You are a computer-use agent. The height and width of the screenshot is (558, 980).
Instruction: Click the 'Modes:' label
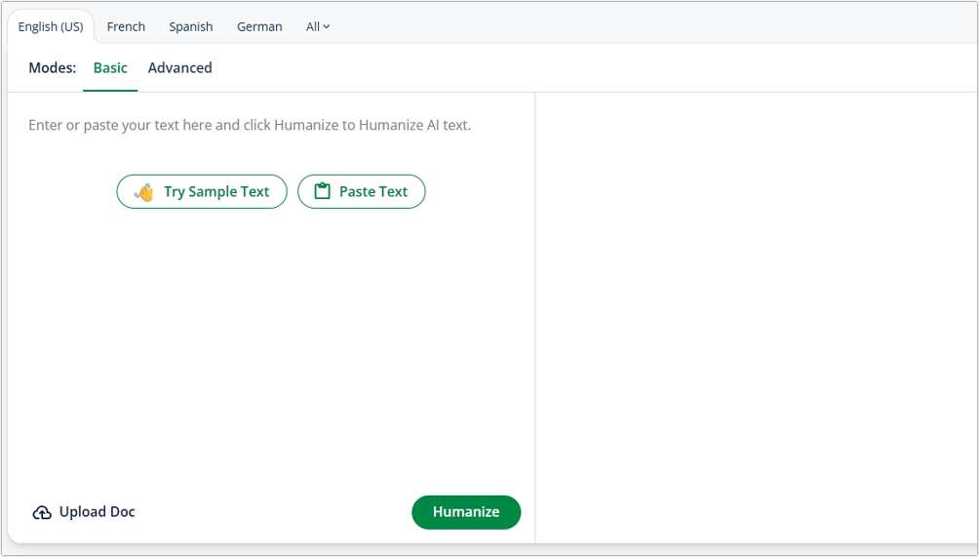point(53,68)
